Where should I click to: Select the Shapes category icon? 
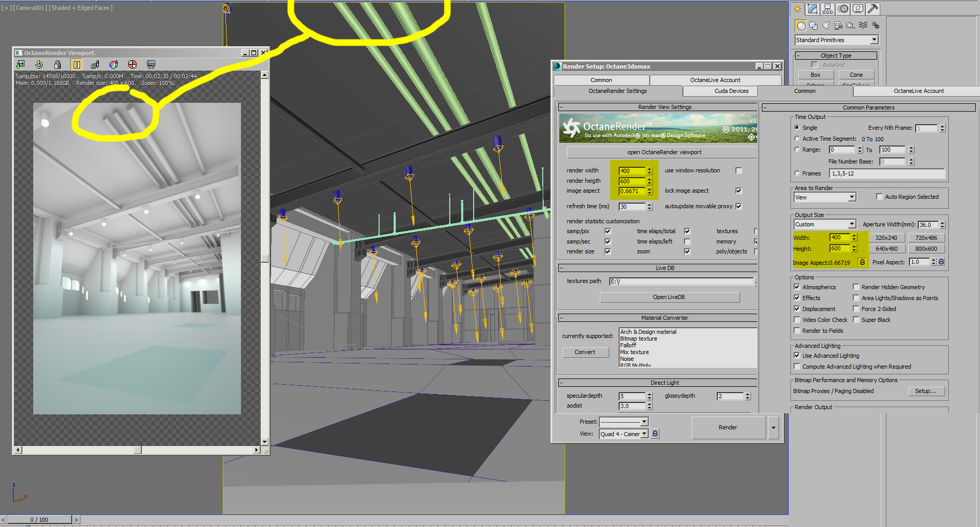click(813, 25)
